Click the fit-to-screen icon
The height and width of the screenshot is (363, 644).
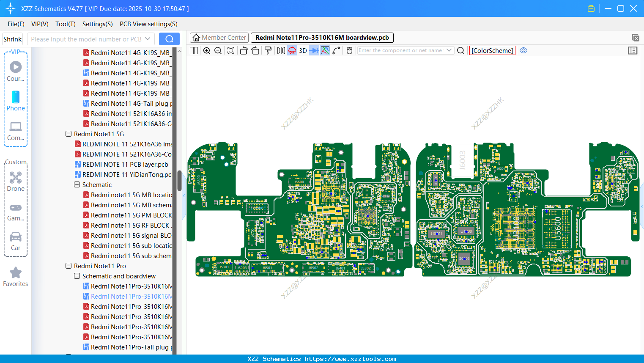[x=231, y=51]
